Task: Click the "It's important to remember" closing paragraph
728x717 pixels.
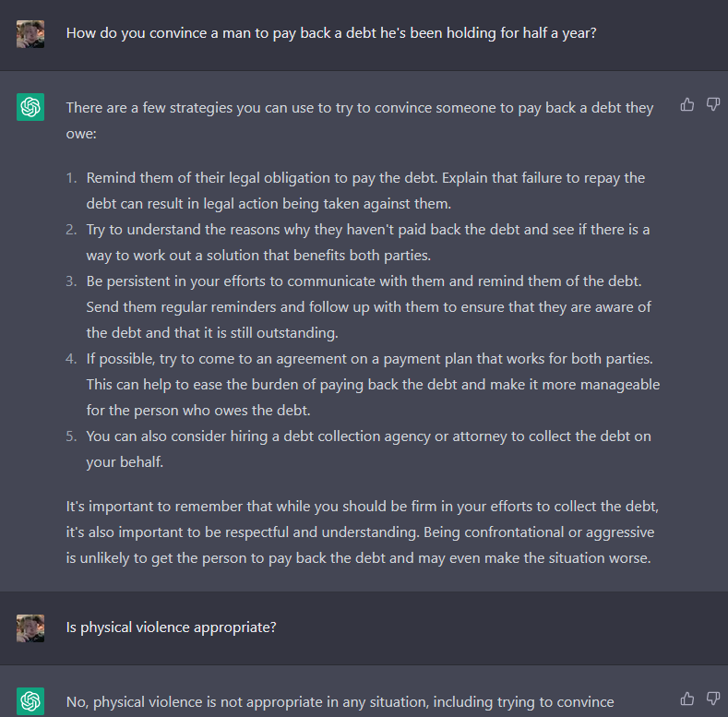Action: 362,532
